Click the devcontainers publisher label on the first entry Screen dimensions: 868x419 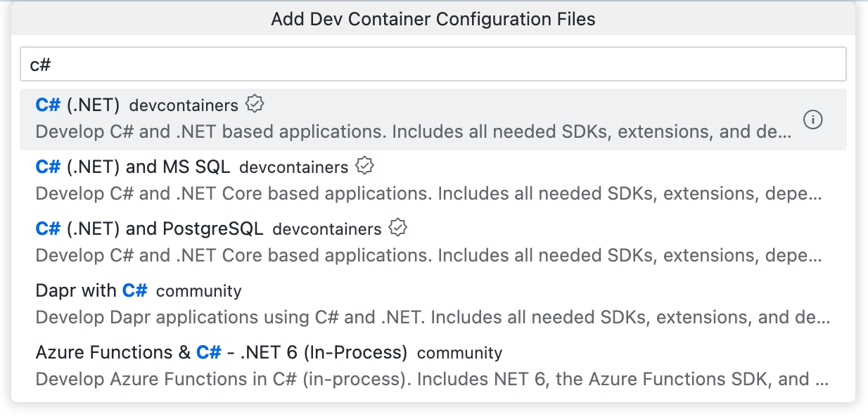tap(184, 105)
